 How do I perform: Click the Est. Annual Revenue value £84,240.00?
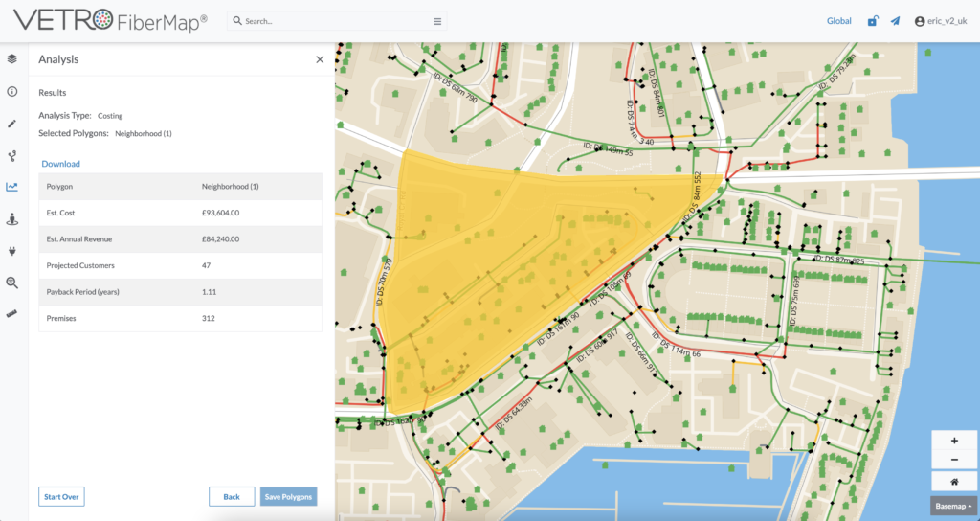[221, 238]
